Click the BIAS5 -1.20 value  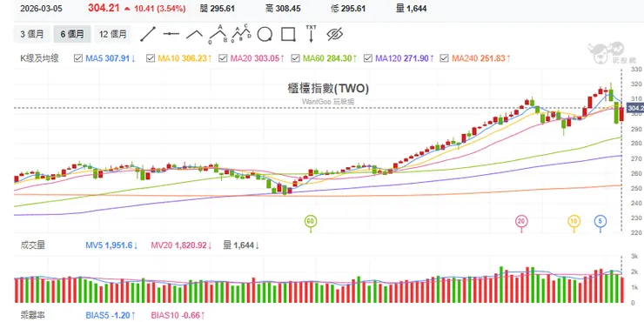point(110,315)
